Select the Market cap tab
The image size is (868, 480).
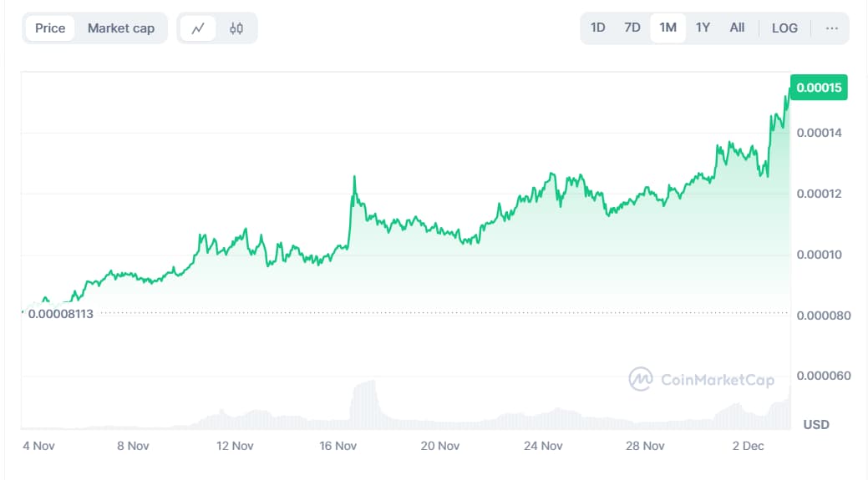(x=121, y=28)
